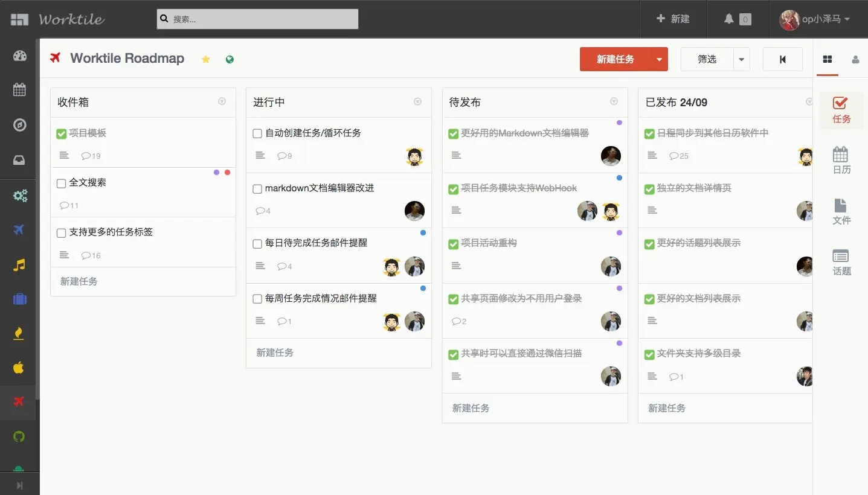
Task: Select the yellow music note project icon
Action: point(19,264)
